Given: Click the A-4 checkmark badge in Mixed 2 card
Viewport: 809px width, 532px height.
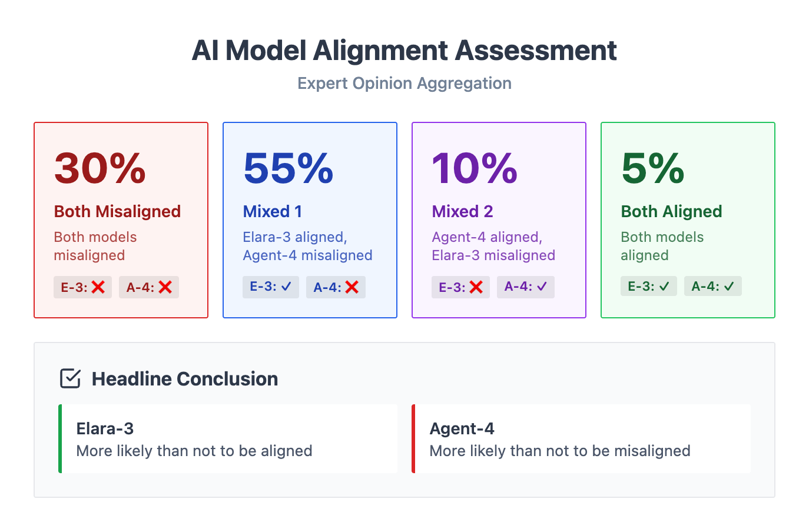Looking at the screenshot, I should click(526, 287).
